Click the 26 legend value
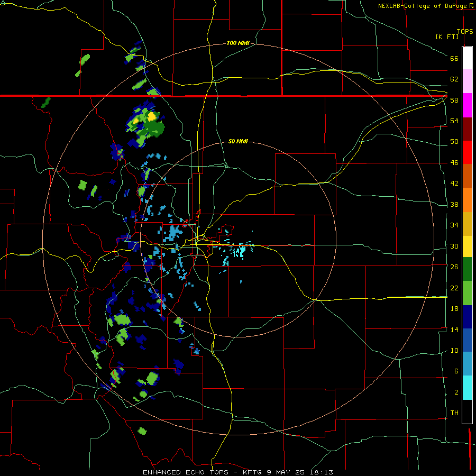The height and width of the screenshot is (476, 476). (454, 267)
